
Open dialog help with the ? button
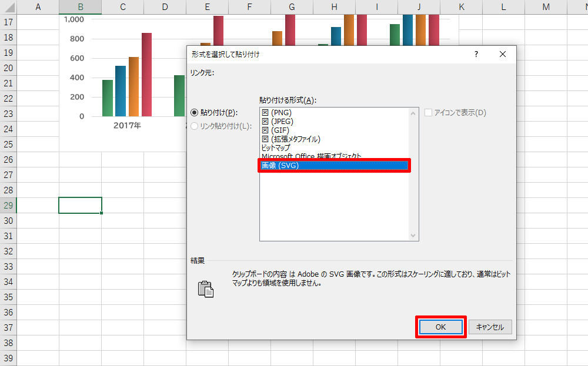pyautogui.click(x=476, y=54)
